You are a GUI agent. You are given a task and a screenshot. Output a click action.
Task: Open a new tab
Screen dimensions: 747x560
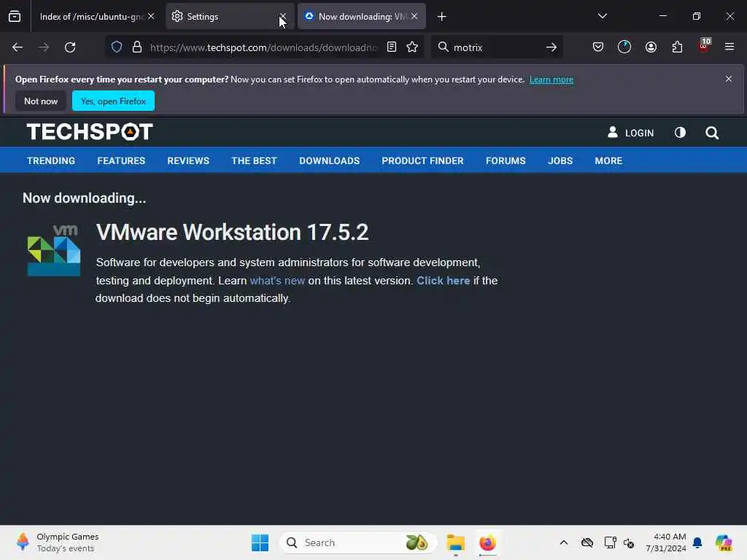tap(441, 17)
